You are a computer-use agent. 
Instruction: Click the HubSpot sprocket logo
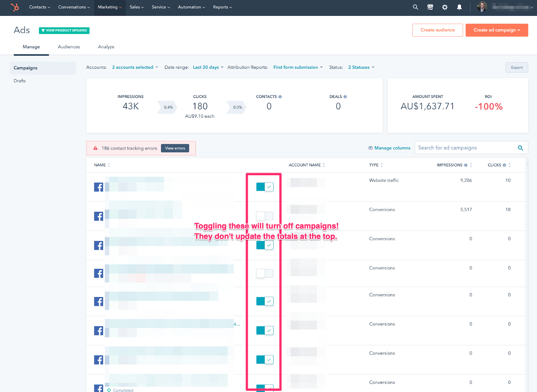(15, 7)
